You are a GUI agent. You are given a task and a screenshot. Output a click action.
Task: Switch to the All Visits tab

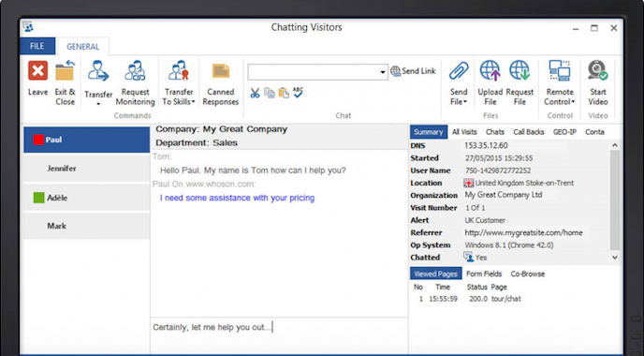point(464,132)
